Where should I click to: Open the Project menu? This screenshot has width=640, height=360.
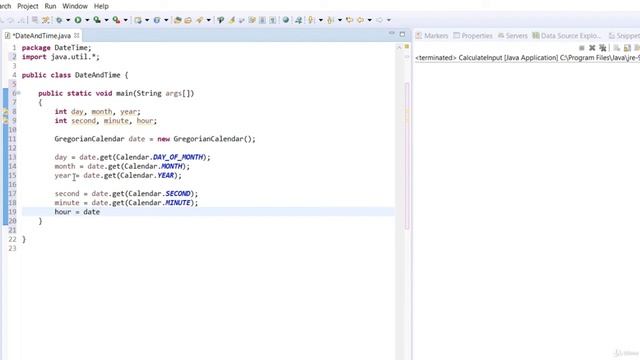click(x=28, y=6)
